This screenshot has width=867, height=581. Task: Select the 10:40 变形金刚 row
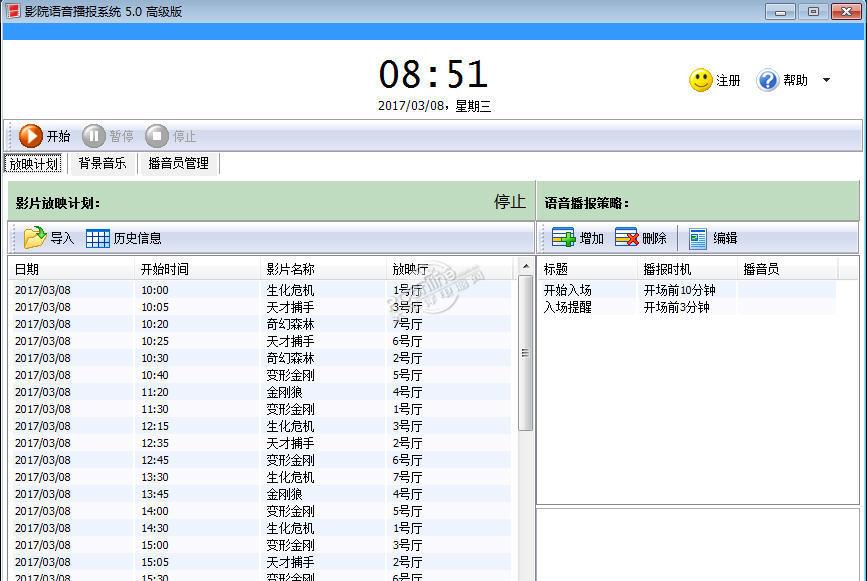(261, 375)
